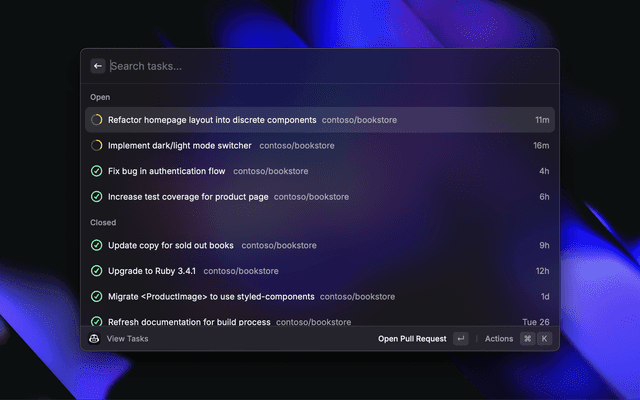Select the Implement dark/light mode switcher task
The image size is (640, 400).
[180, 145]
